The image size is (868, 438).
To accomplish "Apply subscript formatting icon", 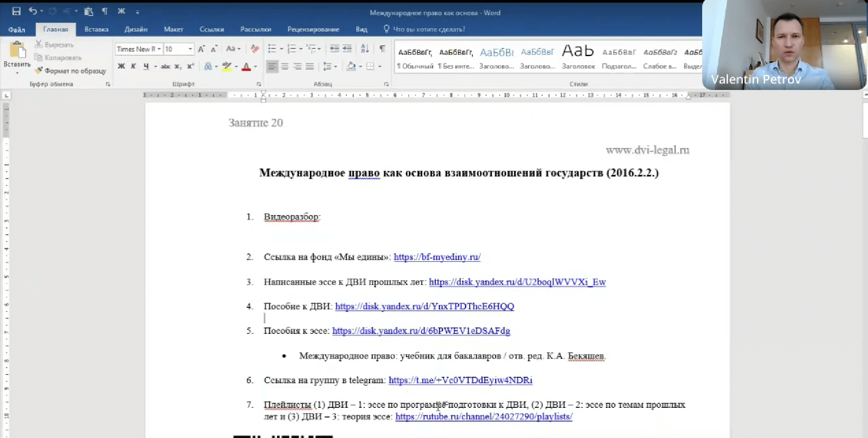I will [178, 67].
